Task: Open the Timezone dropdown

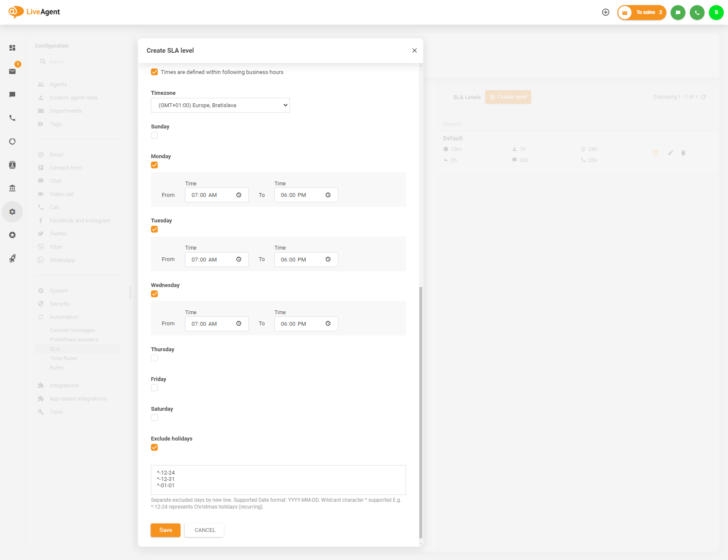Action: point(220,105)
